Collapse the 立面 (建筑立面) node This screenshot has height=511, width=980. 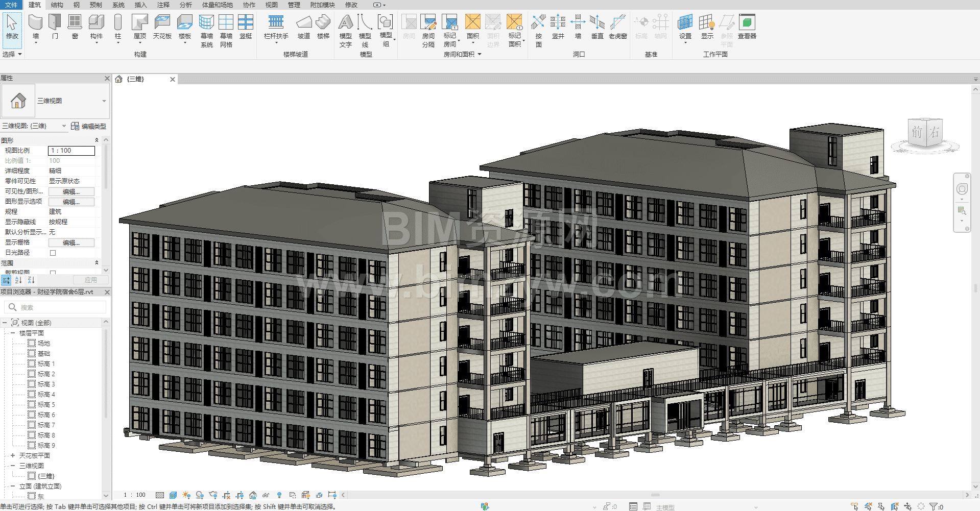click(13, 486)
